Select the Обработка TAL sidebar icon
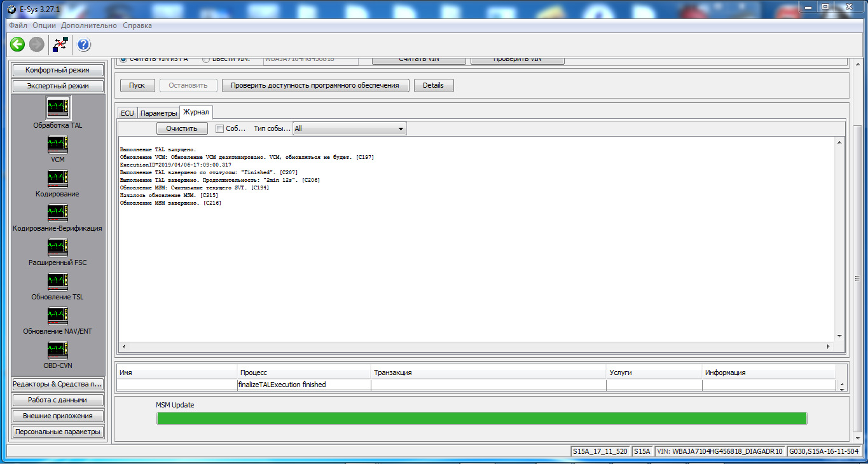 pos(57,108)
